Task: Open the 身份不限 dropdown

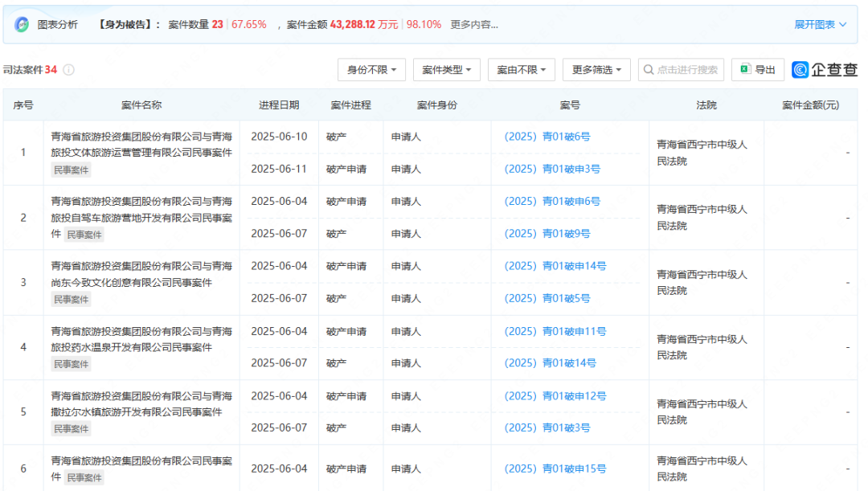Action: click(x=371, y=70)
